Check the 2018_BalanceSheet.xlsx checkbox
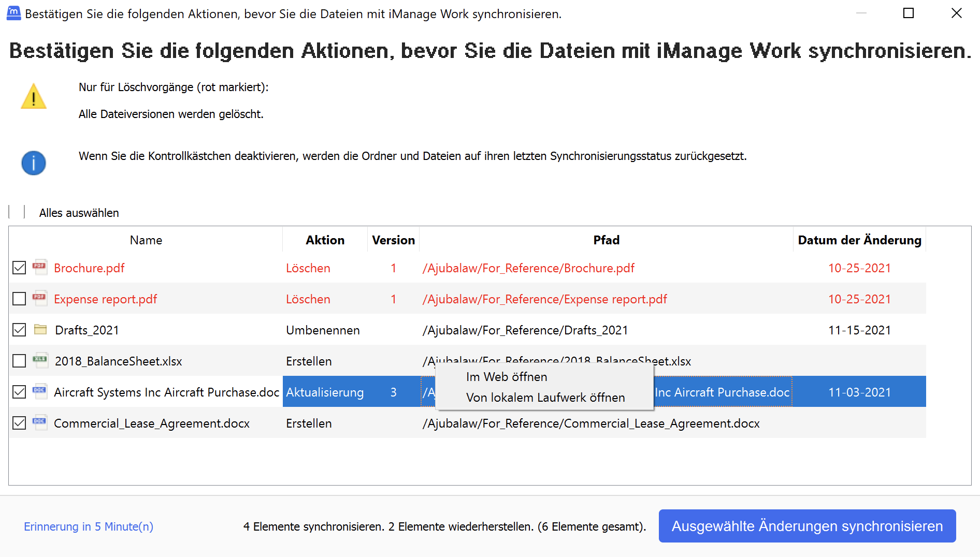980x557 pixels. coord(19,361)
